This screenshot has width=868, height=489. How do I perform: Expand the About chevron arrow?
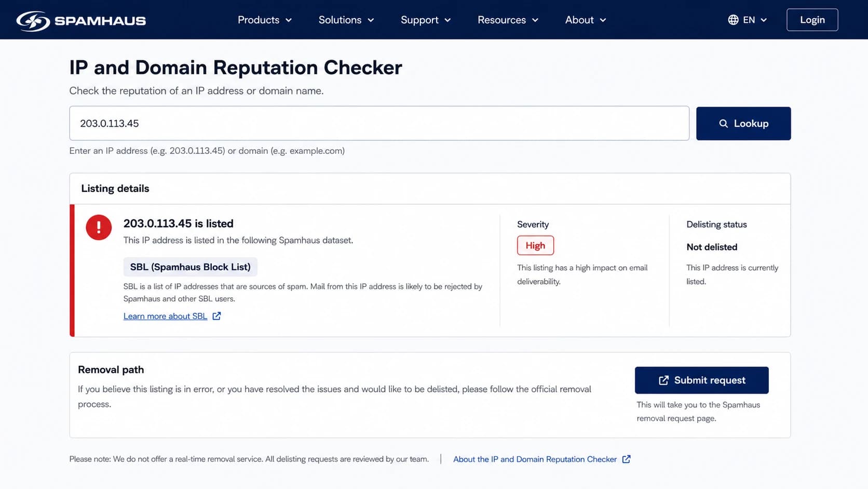pyautogui.click(x=603, y=20)
